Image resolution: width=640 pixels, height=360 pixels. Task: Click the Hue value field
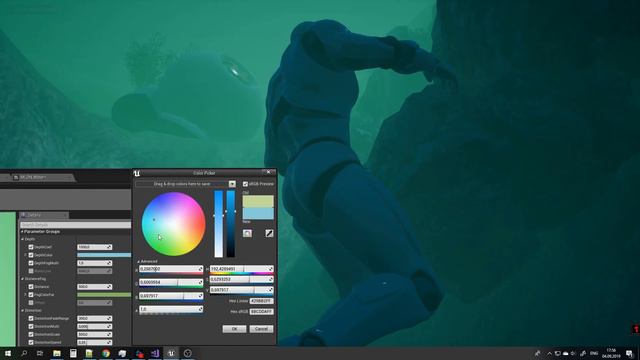tap(241, 269)
